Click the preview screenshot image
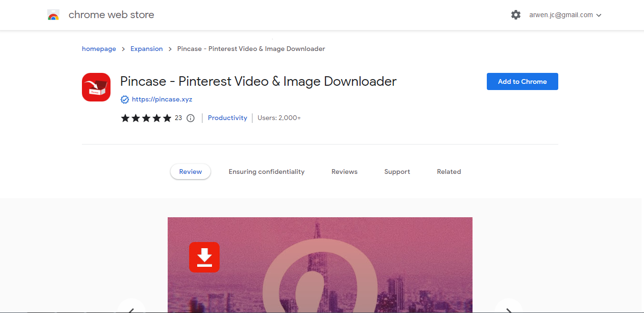Viewport: 644px width, 313px height. [x=320, y=265]
